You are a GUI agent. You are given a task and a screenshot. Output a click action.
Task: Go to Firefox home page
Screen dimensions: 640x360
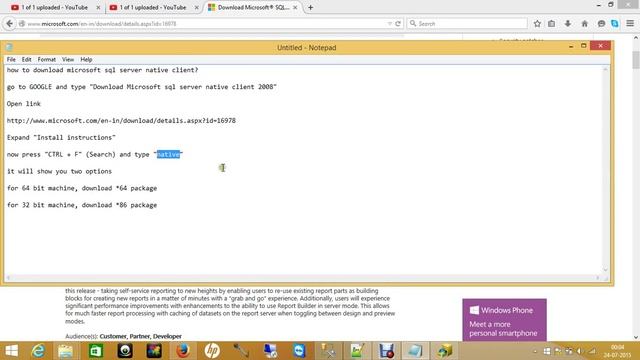[584, 24]
